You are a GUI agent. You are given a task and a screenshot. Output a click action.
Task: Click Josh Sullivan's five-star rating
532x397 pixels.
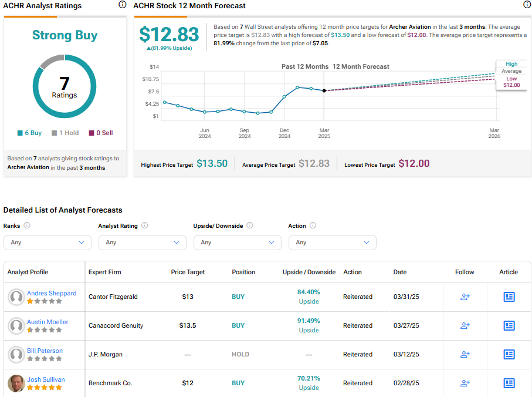pos(45,388)
